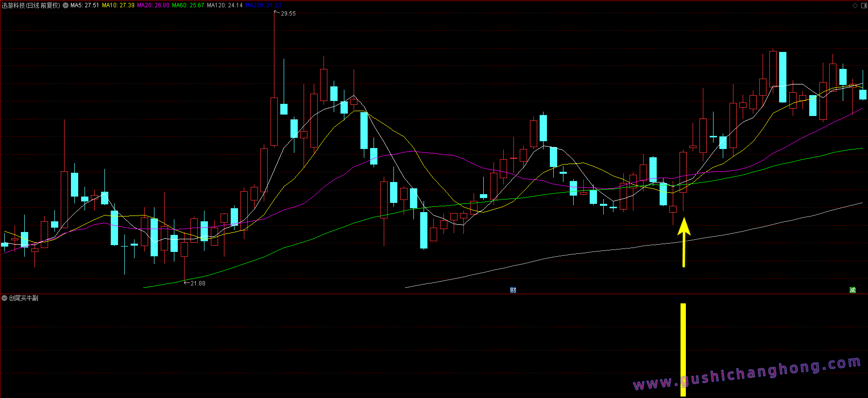Select the green MA60: 25.67 label

[188, 5]
